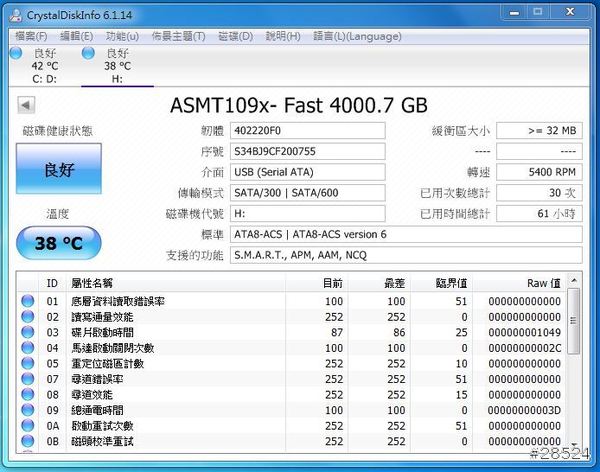Click the previous disk arrow button
This screenshot has height=472, width=600.
point(26,105)
